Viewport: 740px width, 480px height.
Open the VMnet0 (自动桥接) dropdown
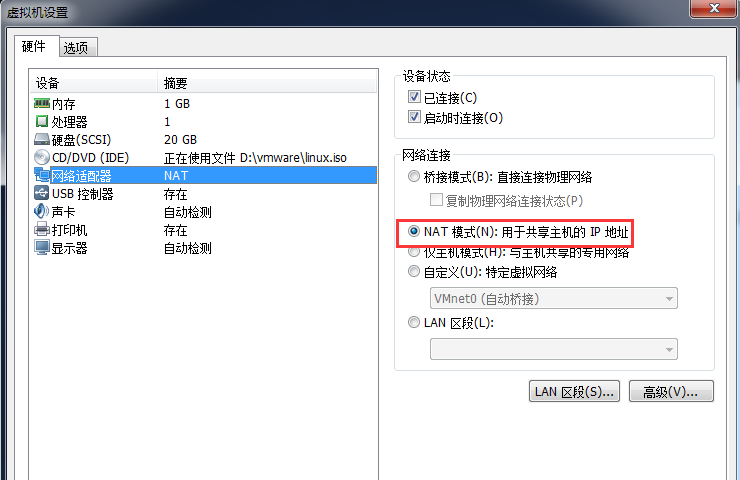pyautogui.click(x=554, y=298)
